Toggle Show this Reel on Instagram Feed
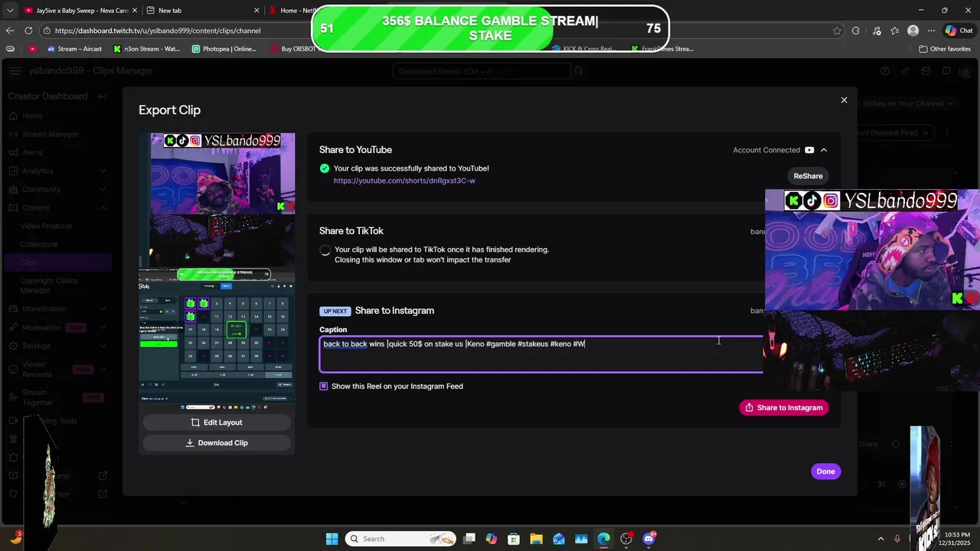Viewport: 980px width, 551px height. click(x=324, y=386)
